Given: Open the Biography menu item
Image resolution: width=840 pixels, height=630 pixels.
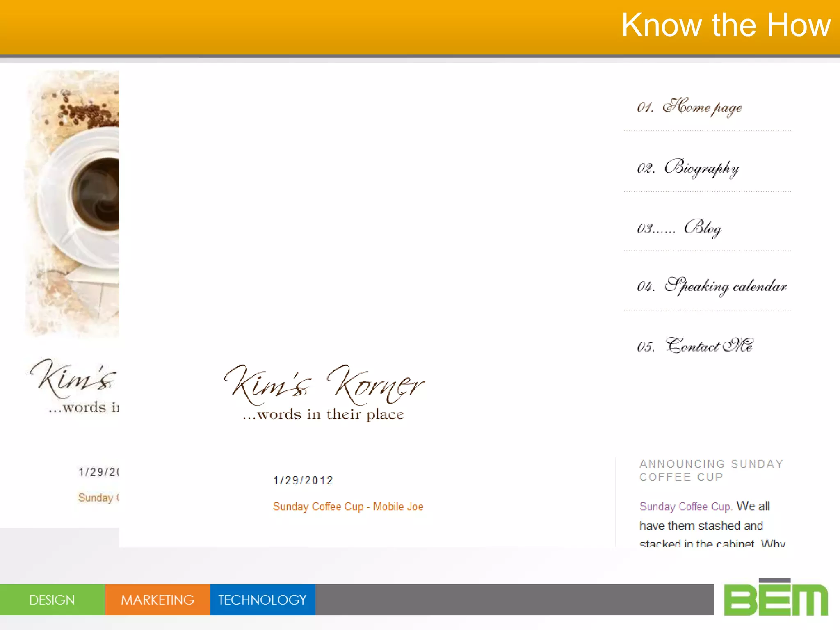Looking at the screenshot, I should (688, 168).
